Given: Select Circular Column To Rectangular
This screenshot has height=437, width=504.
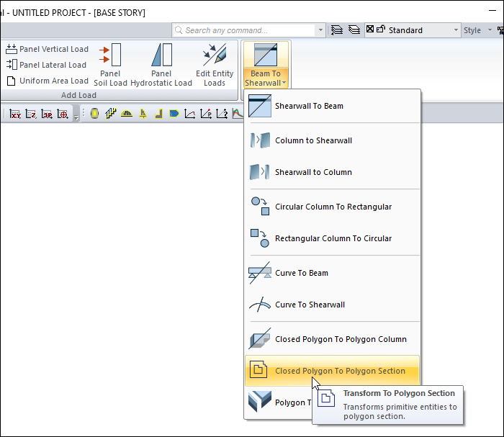Looking at the screenshot, I should click(332, 207).
